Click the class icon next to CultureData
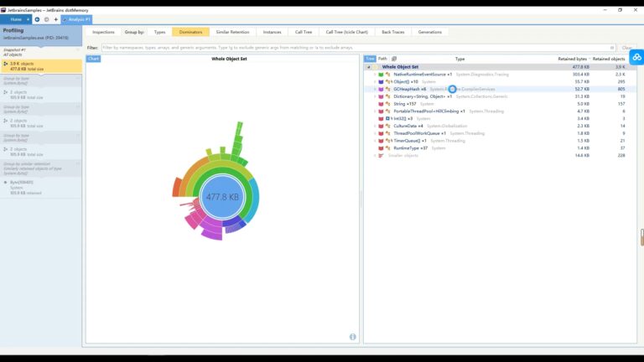Viewport: 644px width, 362px height. pos(387,126)
